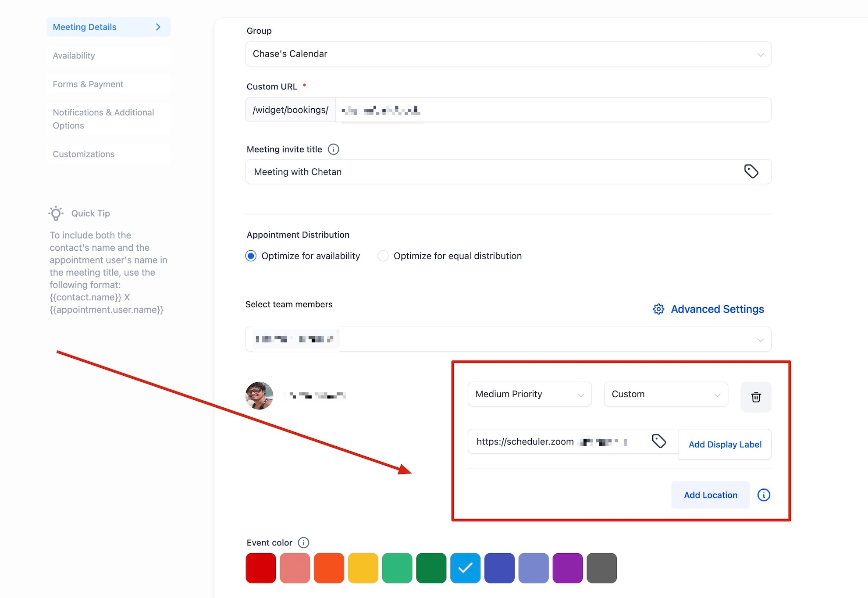Choose the purple event color swatch
This screenshot has height=598, width=868.
point(567,568)
